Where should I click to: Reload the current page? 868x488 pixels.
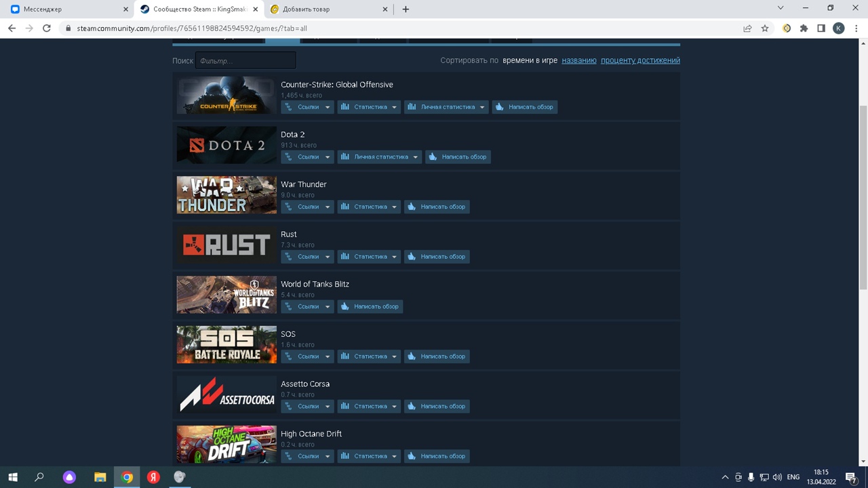pyautogui.click(x=47, y=28)
